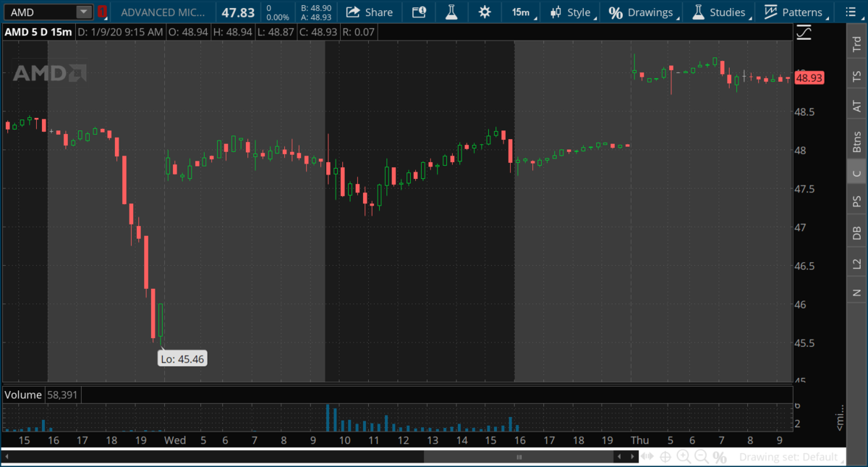Click the Lo: 45.46 low price label

click(182, 358)
